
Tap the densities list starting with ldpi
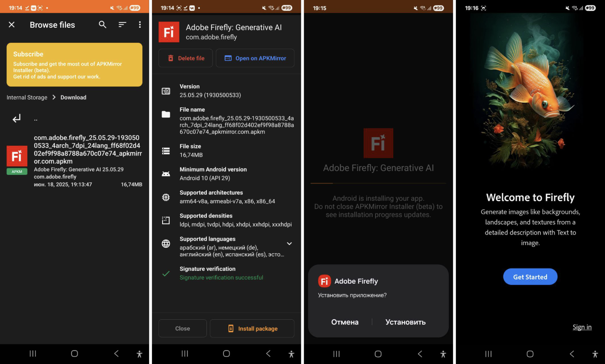[x=236, y=225]
